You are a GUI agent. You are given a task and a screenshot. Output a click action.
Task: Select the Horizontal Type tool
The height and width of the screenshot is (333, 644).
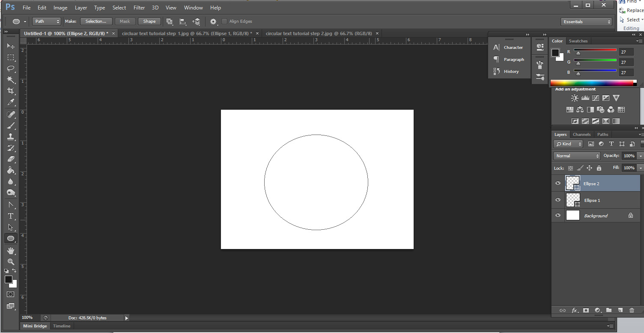coord(11,216)
